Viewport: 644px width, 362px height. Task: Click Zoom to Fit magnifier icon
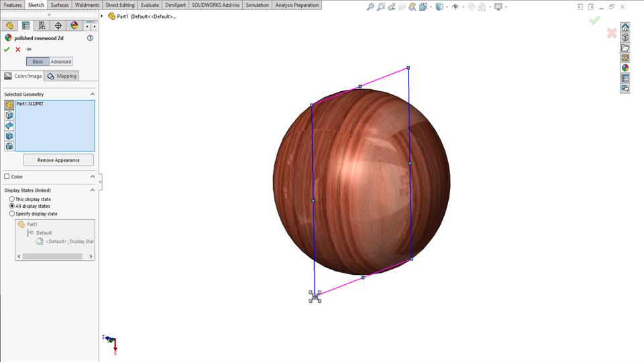[370, 7]
